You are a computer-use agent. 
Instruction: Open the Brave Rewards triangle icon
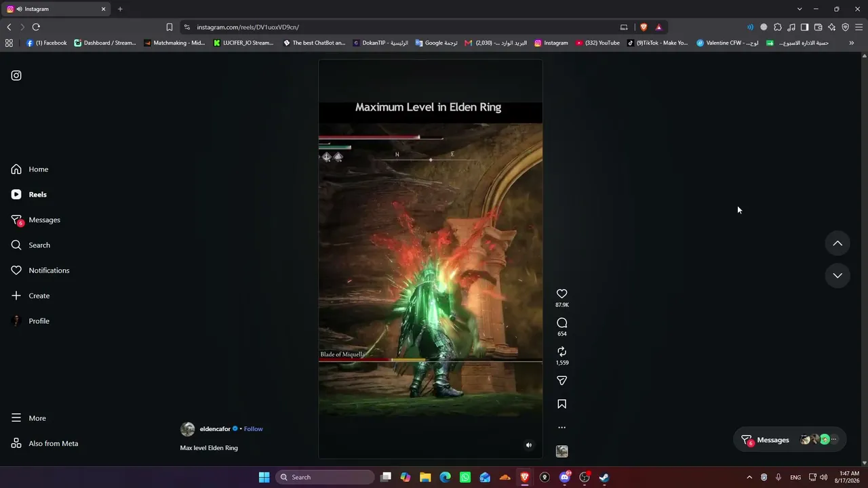pos(658,27)
